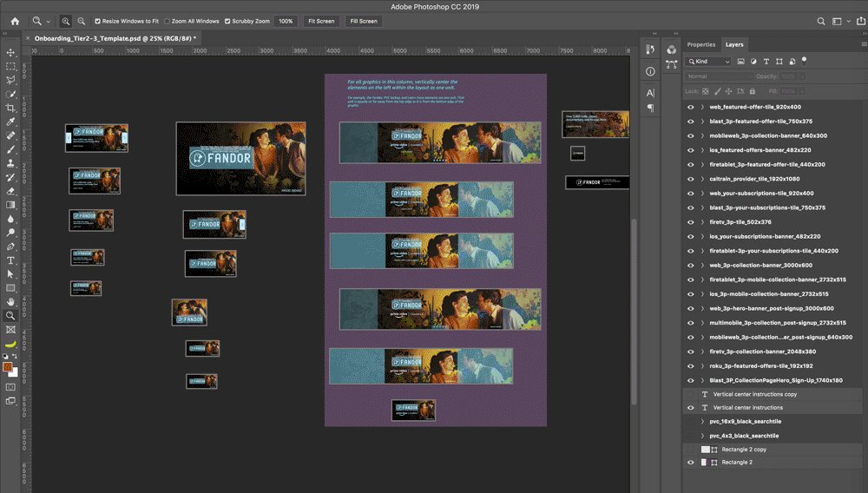Click the 100% zoom button
Image resolution: width=868 pixels, height=493 pixels.
(x=286, y=21)
